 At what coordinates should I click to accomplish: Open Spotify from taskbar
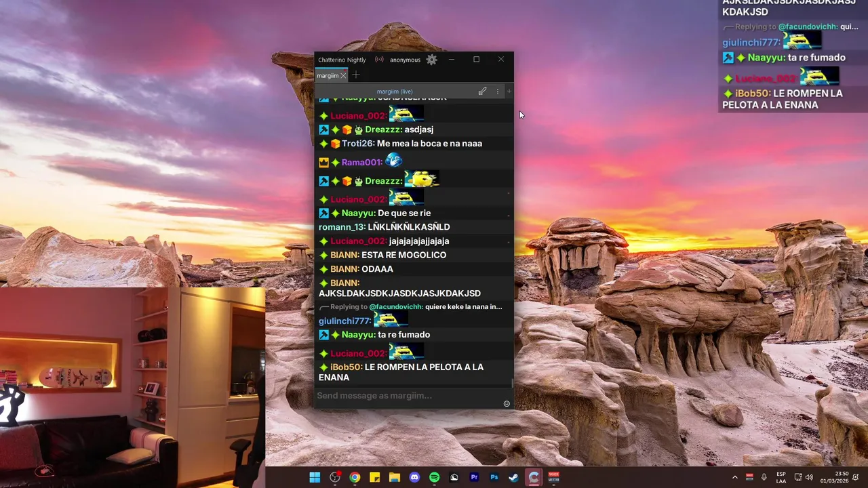coord(435,477)
